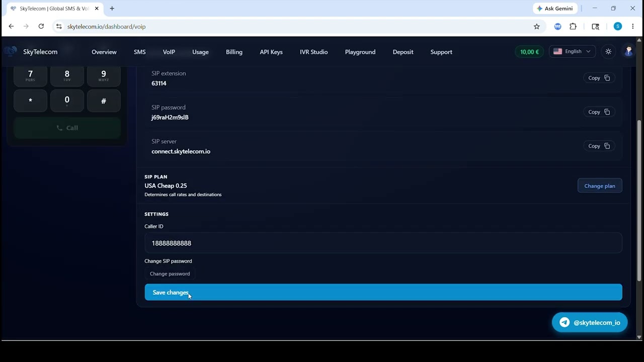The image size is (644, 362).
Task: Click the USA Cheap 0.25 plan text
Action: coord(166,186)
